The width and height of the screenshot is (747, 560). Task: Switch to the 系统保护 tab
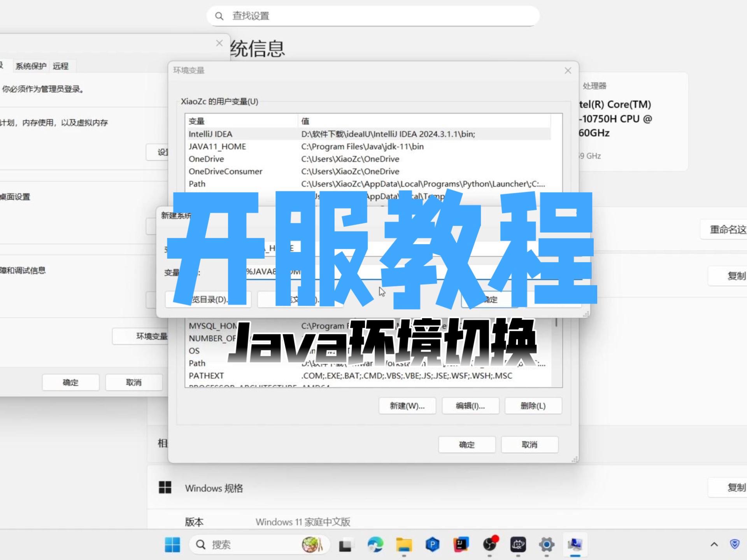(31, 66)
